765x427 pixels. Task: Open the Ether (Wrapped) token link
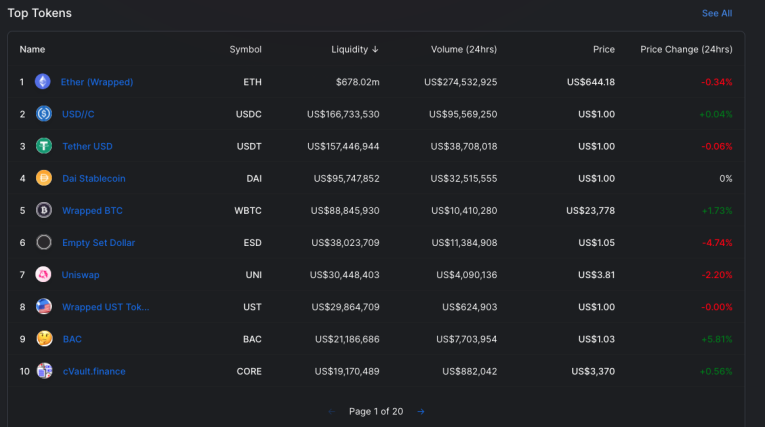tap(97, 82)
